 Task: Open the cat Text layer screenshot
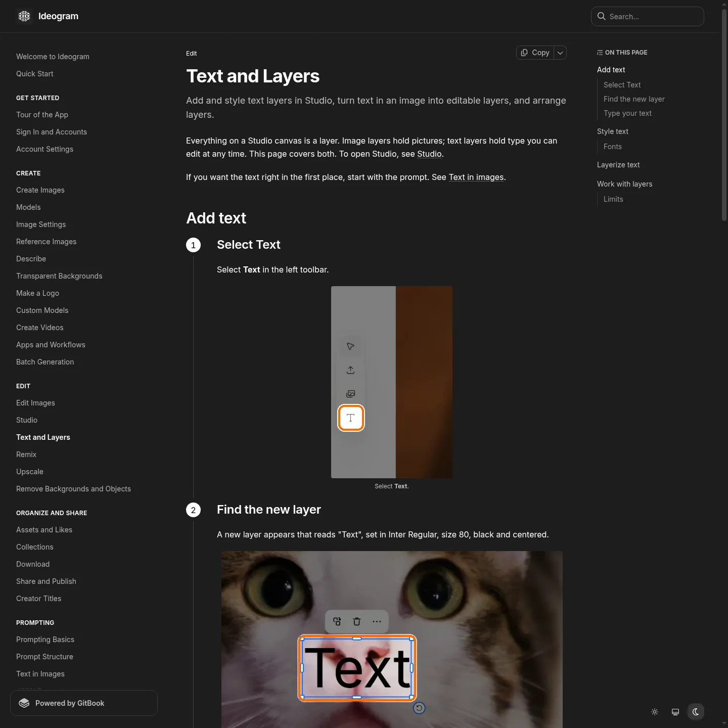[x=392, y=640]
